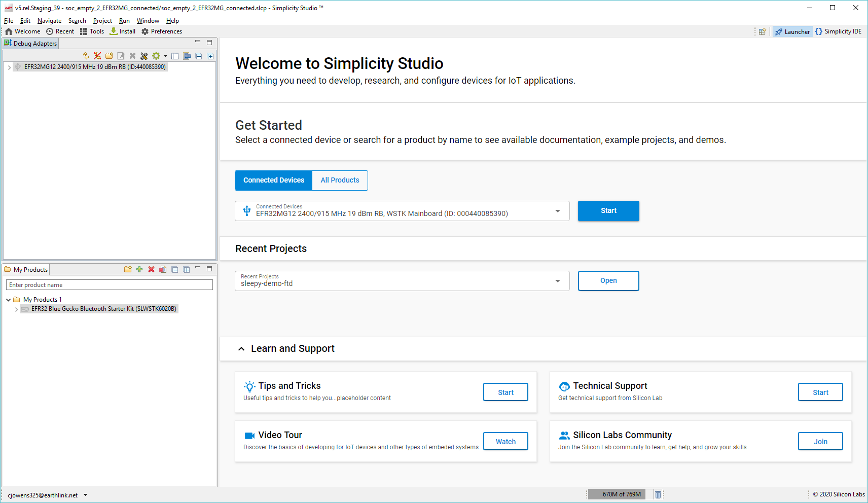This screenshot has height=503, width=868.
Task: Open the Connected Devices dropdown list
Action: (x=558, y=211)
